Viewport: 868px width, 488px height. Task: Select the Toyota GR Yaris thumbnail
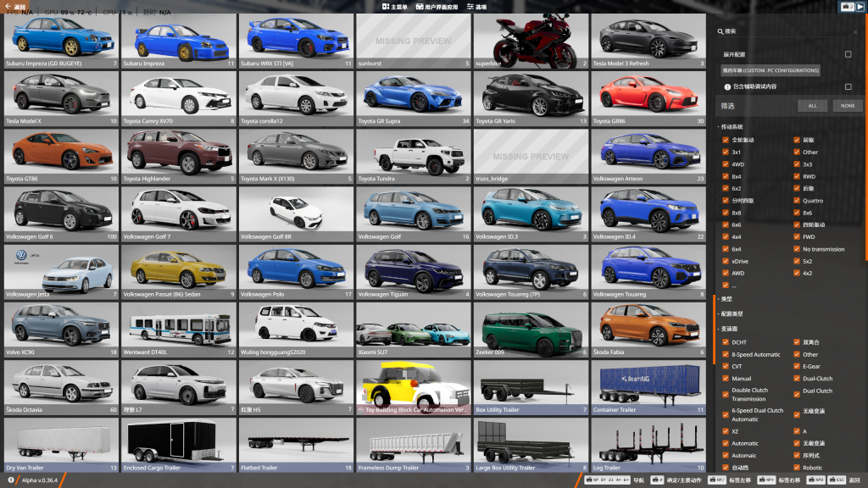coord(531,98)
